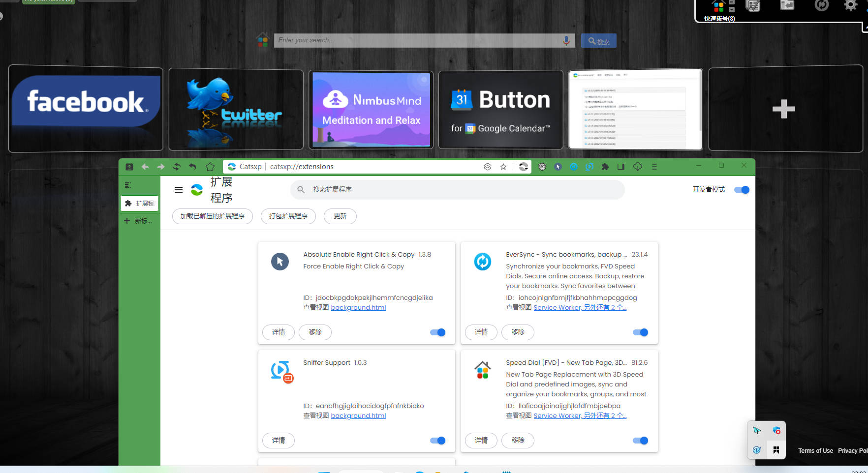The width and height of the screenshot is (868, 473).
Task: Disable Speed Dial [FVD] extension toggle
Action: pos(640,441)
